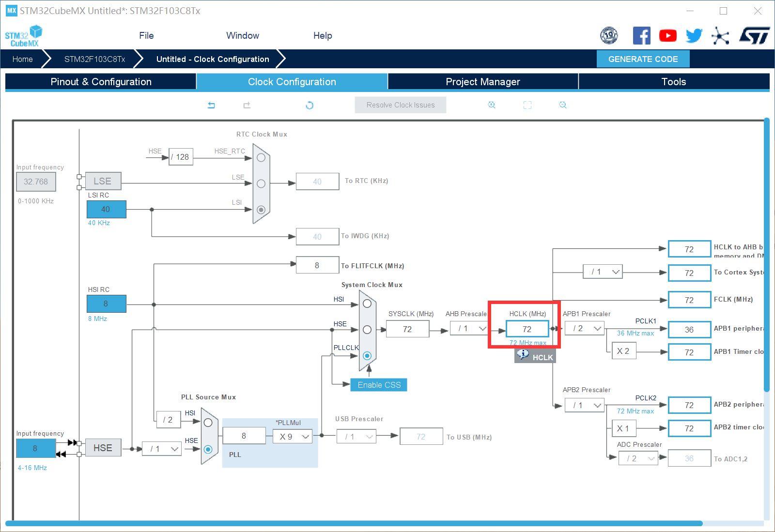The height and width of the screenshot is (532, 775).
Task: Open the Cortex System timer divider dropdown
Action: pyautogui.click(x=603, y=272)
